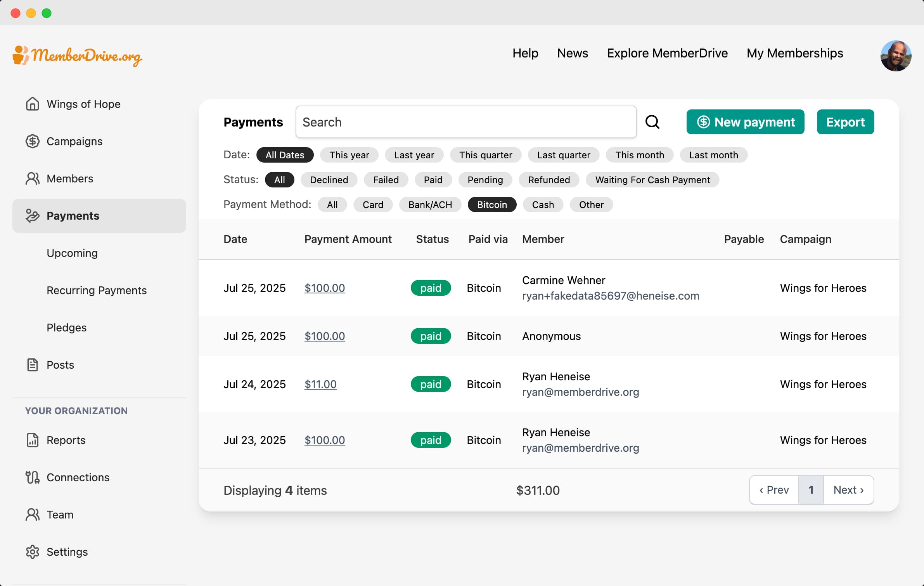Click the search magnifying glass icon
The width and height of the screenshot is (924, 586).
coord(653,121)
